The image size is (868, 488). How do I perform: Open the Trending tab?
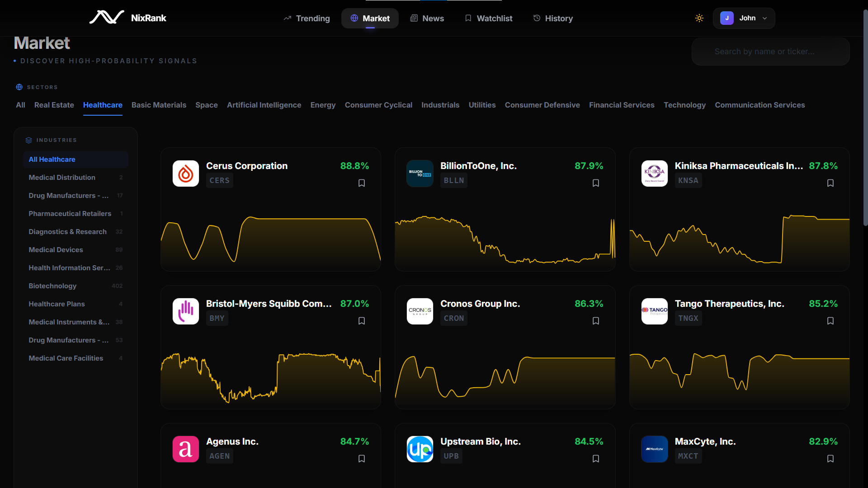pyautogui.click(x=307, y=18)
